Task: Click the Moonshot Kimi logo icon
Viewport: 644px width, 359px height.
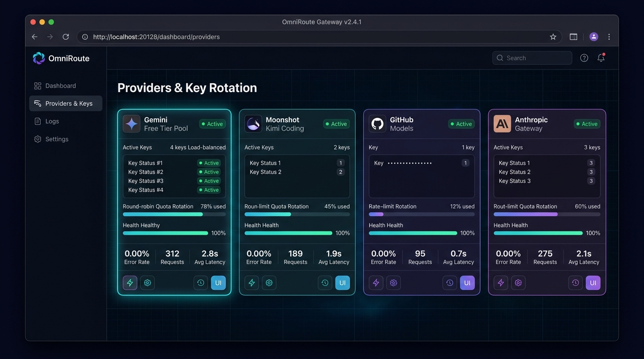Action: click(253, 124)
